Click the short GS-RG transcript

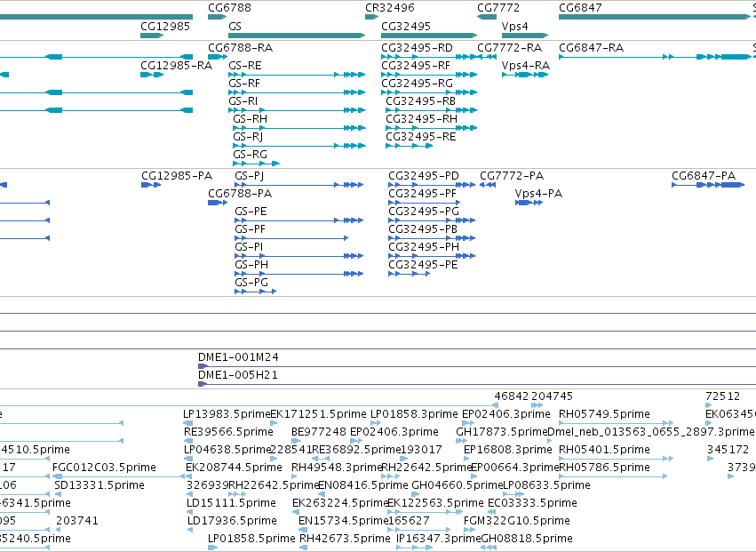point(256,164)
